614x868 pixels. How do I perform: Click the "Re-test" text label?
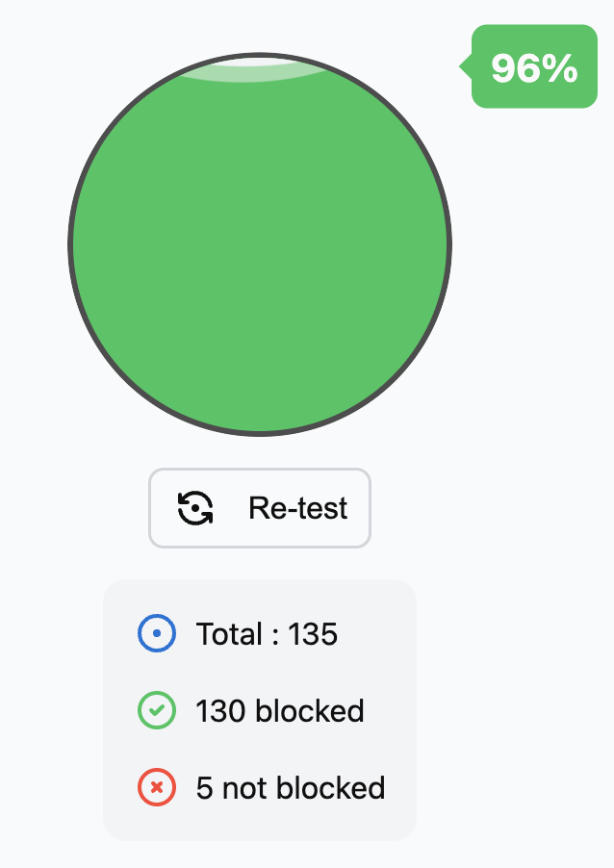pos(298,508)
